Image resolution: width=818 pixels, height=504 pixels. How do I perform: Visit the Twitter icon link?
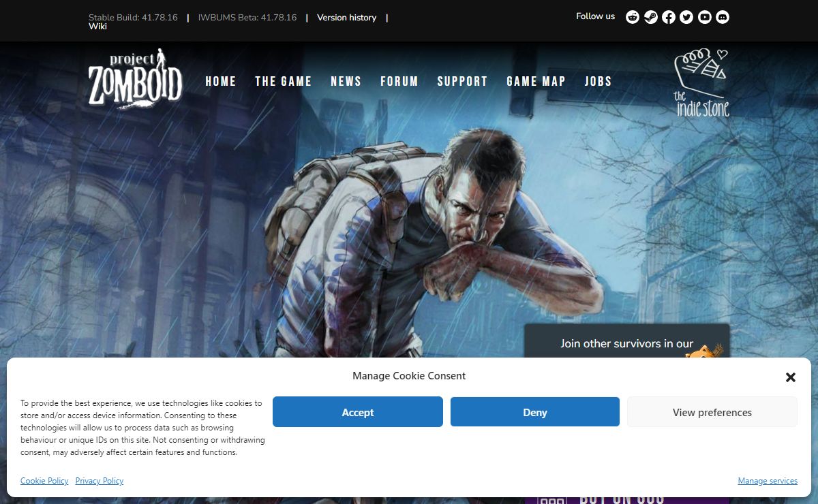pyautogui.click(x=686, y=17)
